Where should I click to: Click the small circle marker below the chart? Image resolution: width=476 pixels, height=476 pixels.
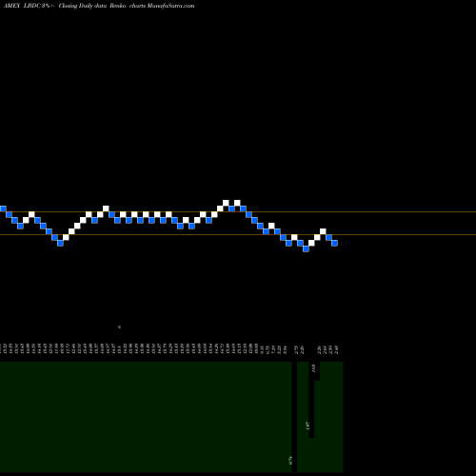[x=119, y=327]
